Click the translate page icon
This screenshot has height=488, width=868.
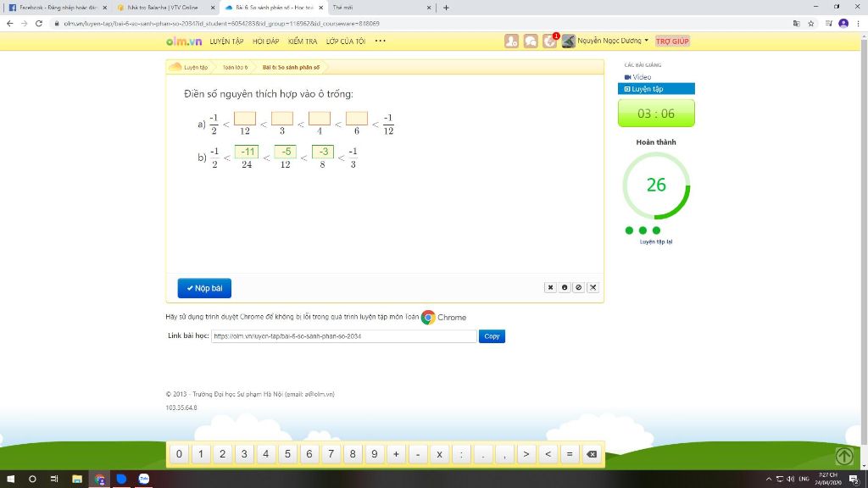(797, 23)
